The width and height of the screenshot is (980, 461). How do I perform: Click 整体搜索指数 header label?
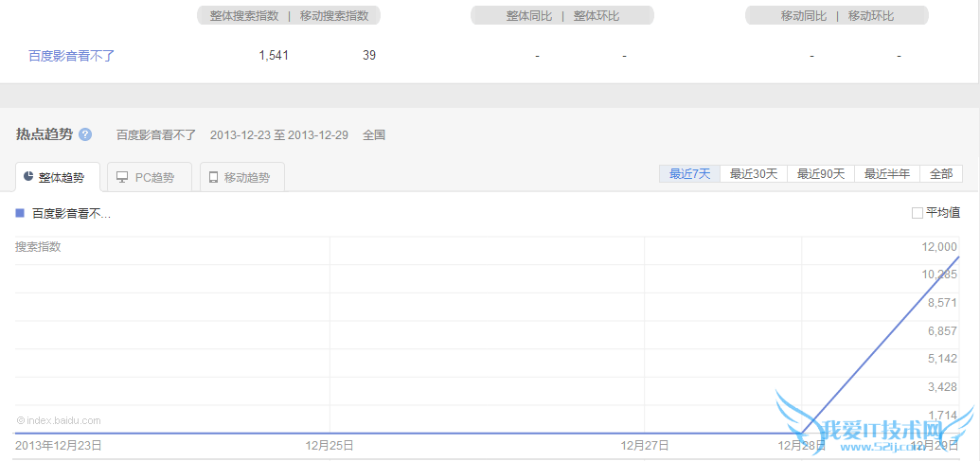coord(244,16)
